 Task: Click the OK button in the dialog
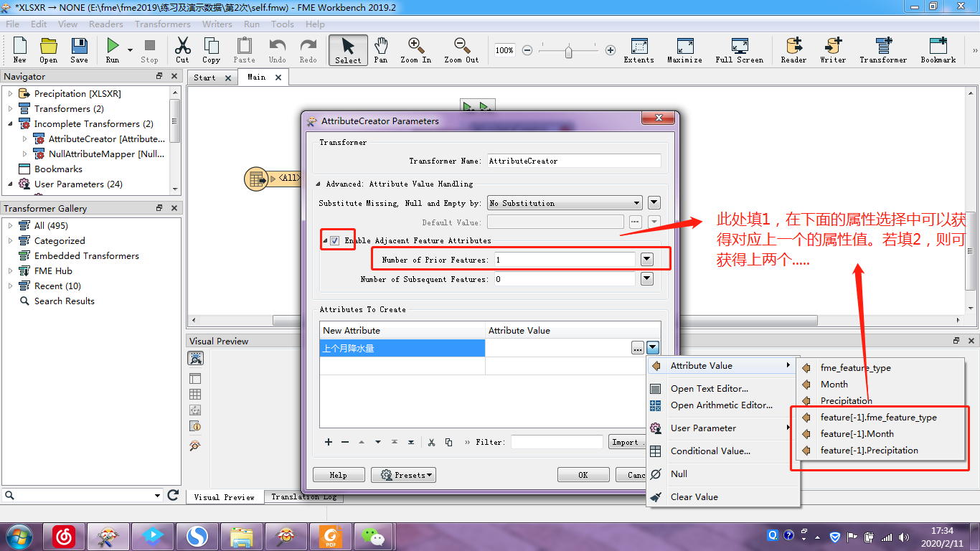(583, 474)
